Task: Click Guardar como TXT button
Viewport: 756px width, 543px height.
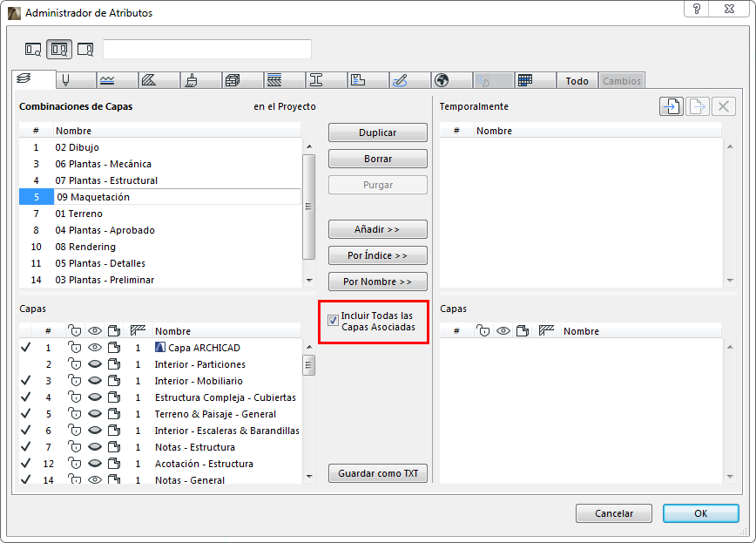Action: pyautogui.click(x=377, y=473)
